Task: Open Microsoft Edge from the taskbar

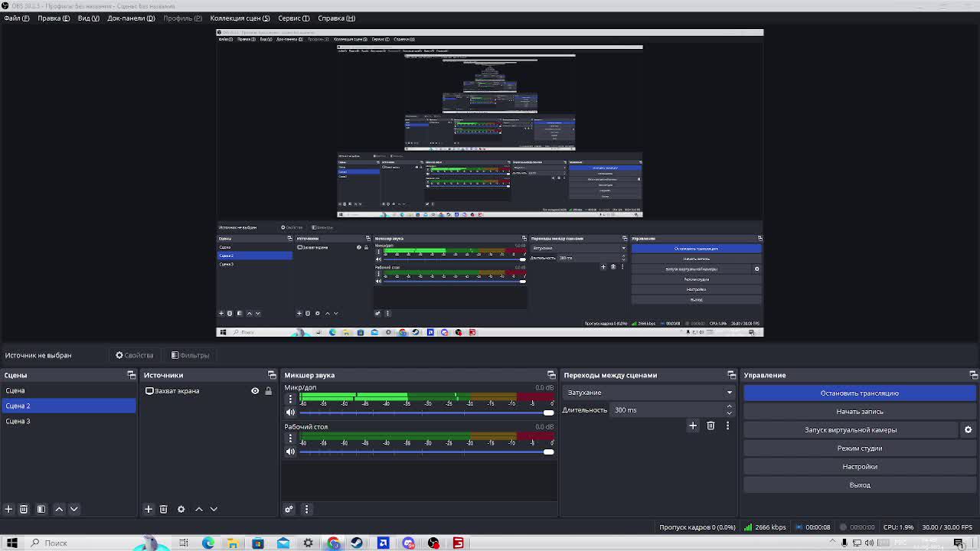Action: point(208,543)
